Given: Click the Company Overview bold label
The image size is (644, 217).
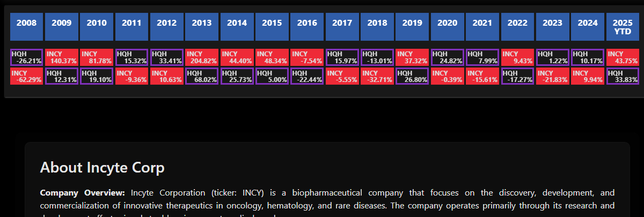Looking at the screenshot, I should pyautogui.click(x=82, y=193).
